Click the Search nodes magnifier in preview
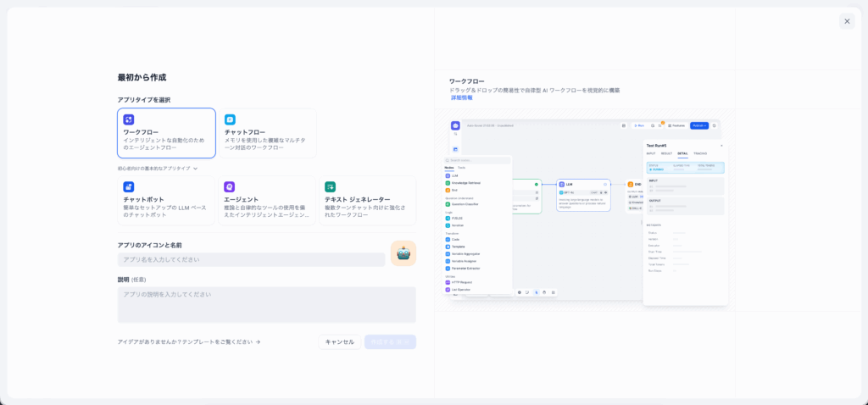This screenshot has height=405, width=868. coord(449,160)
